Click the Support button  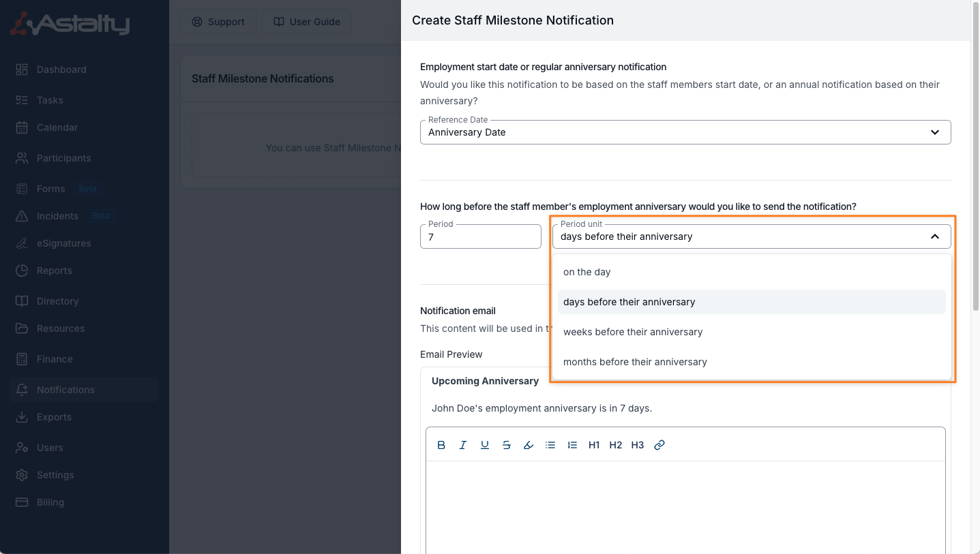point(218,22)
